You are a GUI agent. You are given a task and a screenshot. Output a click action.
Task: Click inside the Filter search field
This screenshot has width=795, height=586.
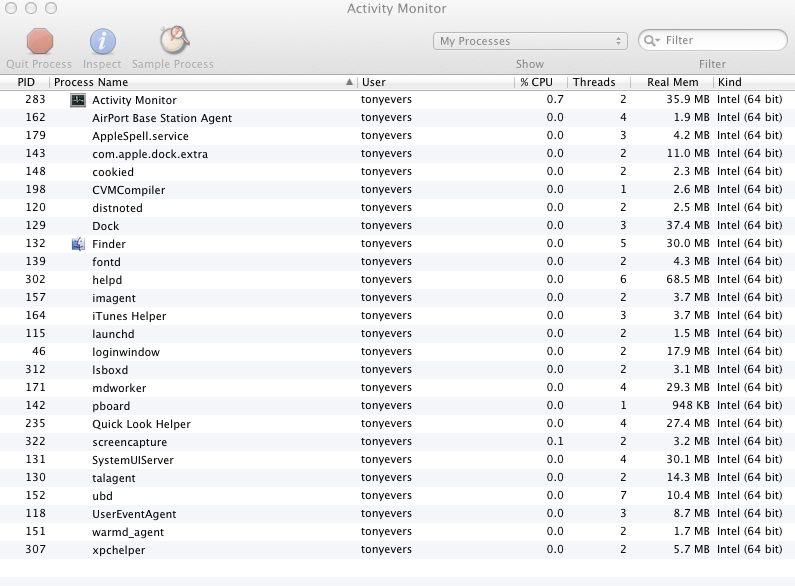click(x=713, y=40)
